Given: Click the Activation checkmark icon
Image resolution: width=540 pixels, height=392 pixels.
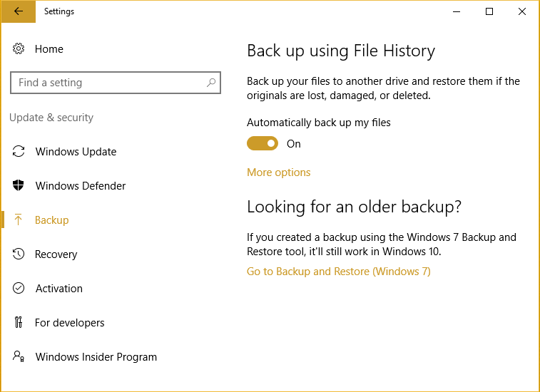Looking at the screenshot, I should [x=19, y=288].
